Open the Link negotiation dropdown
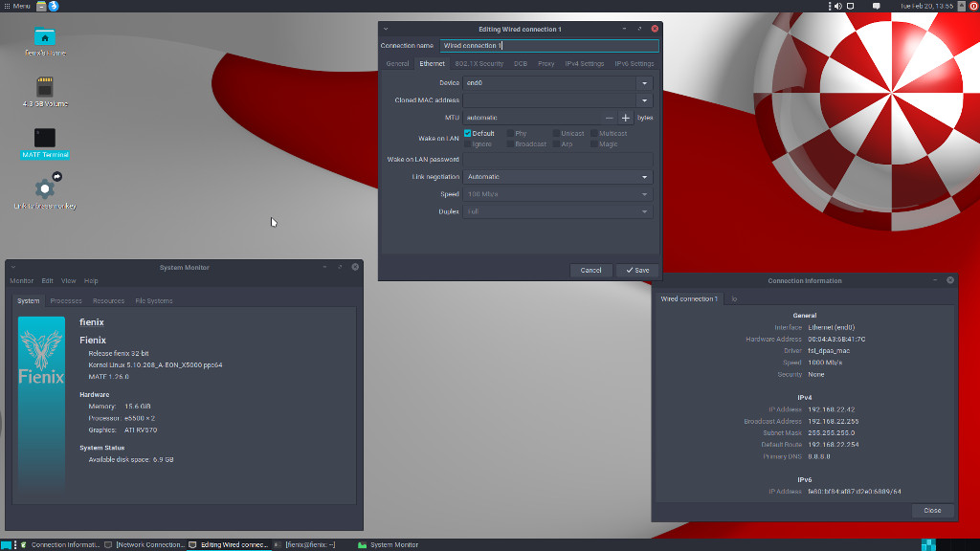 click(558, 177)
